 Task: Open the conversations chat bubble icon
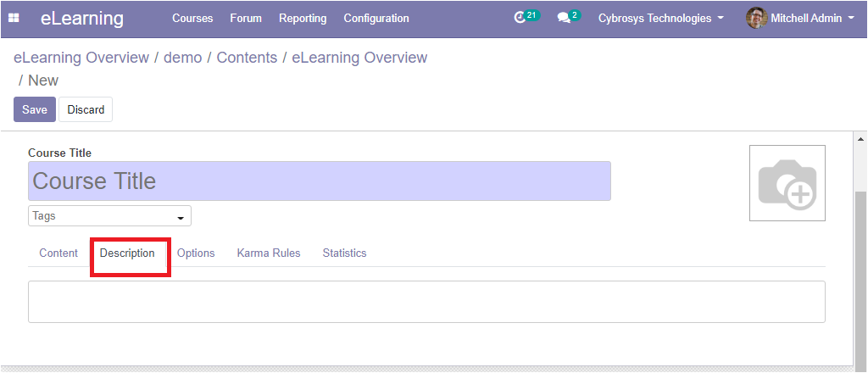pyautogui.click(x=564, y=19)
